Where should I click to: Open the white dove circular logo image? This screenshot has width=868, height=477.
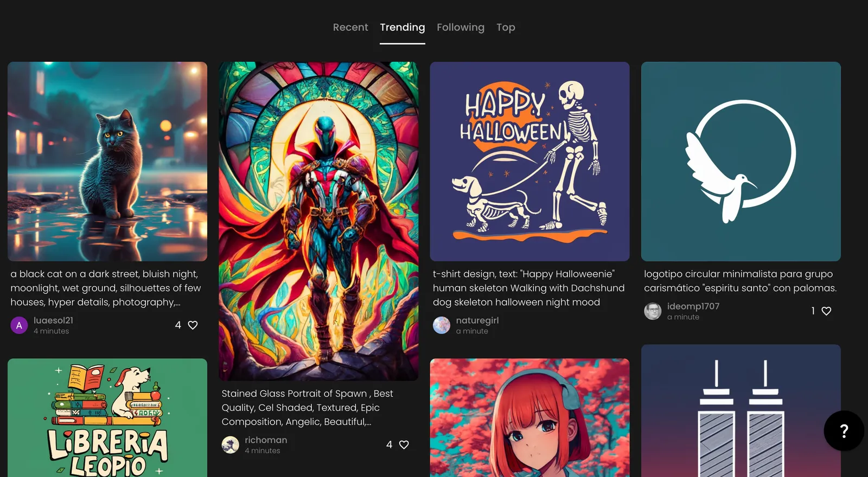coord(741,162)
